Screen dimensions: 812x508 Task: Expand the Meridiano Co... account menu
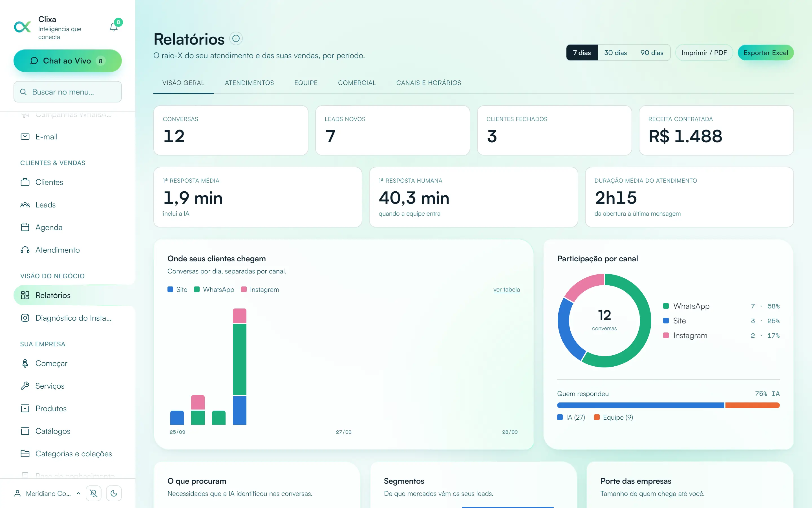[x=48, y=493]
